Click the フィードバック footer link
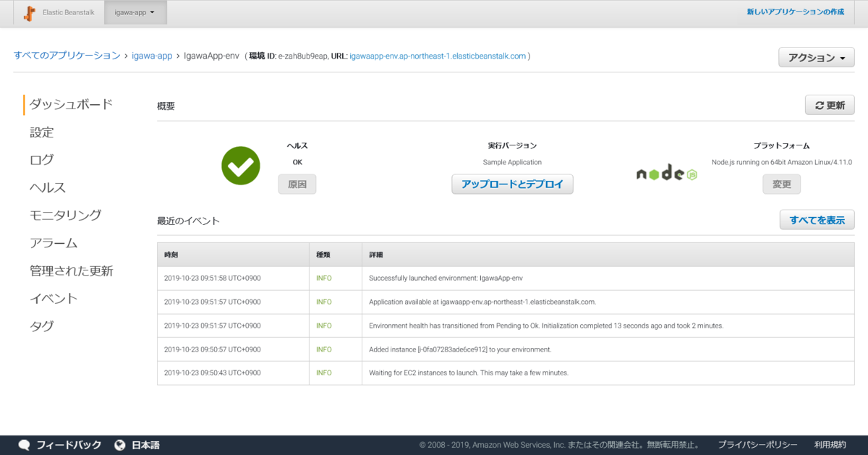This screenshot has width=868, height=455. 69,445
